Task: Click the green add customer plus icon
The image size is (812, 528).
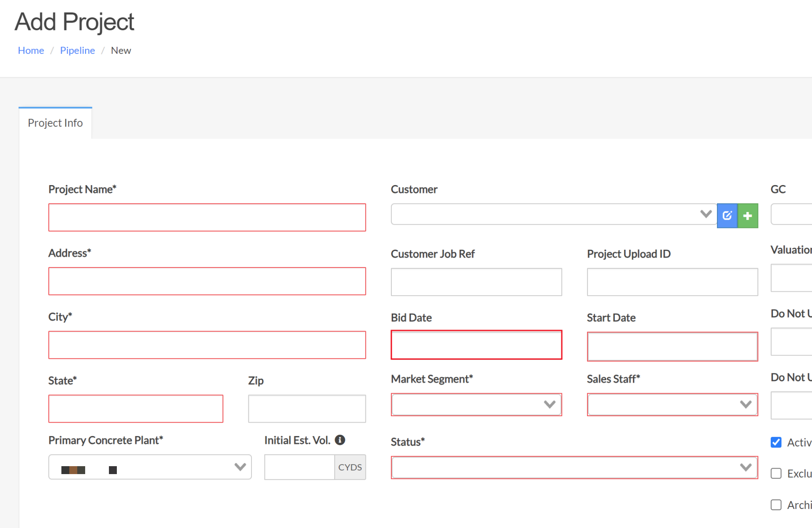Action: pyautogui.click(x=748, y=216)
